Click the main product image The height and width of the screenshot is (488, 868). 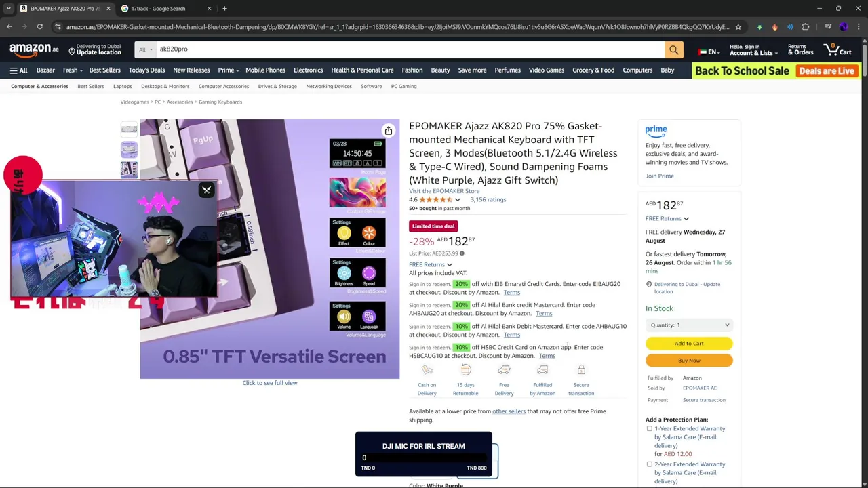(x=270, y=249)
